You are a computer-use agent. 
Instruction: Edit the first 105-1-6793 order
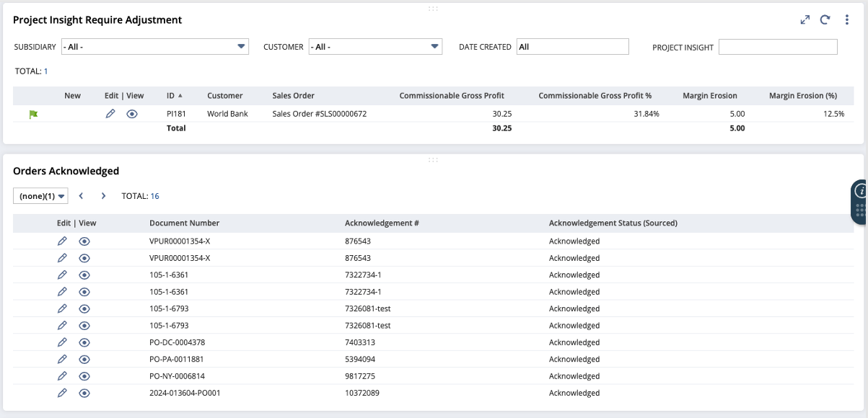62,308
